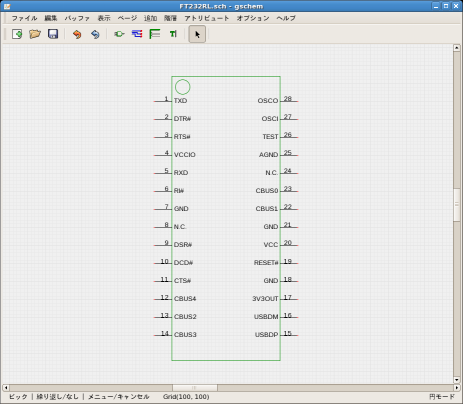Click the ピック status bar label
The width and height of the screenshot is (463, 404).
(x=18, y=397)
